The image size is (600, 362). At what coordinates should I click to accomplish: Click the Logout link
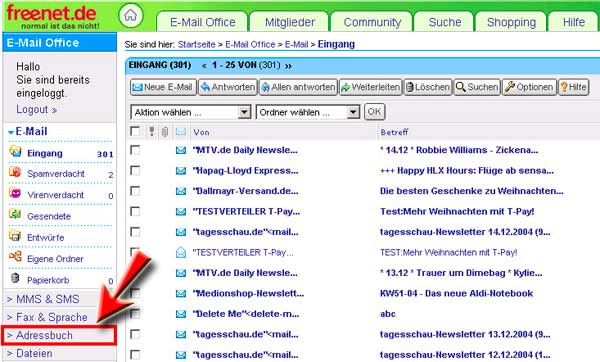36,109
